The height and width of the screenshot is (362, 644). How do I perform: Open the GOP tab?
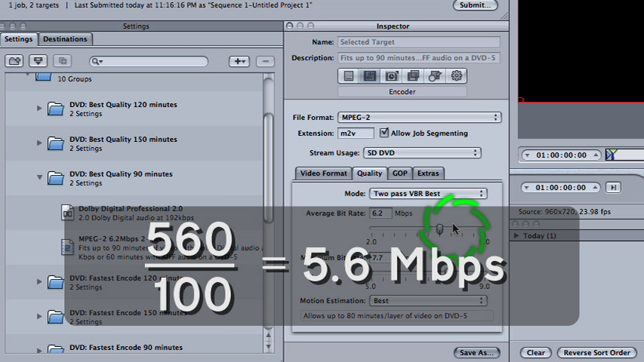399,173
